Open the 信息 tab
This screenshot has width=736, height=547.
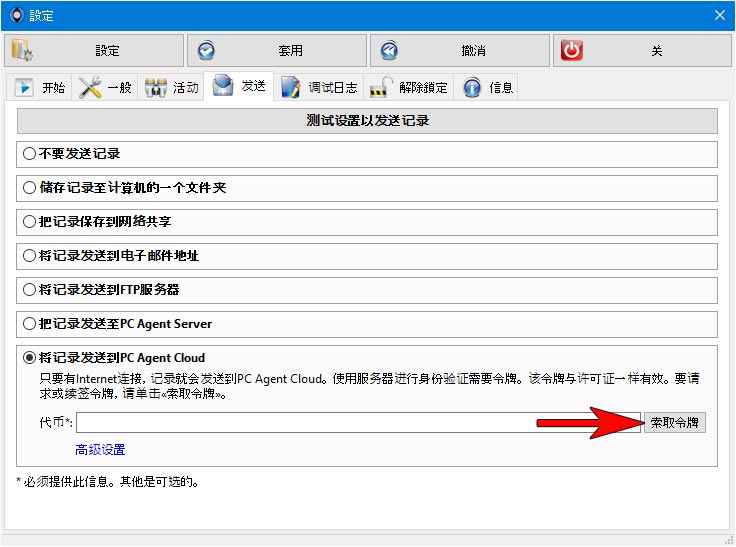486,87
